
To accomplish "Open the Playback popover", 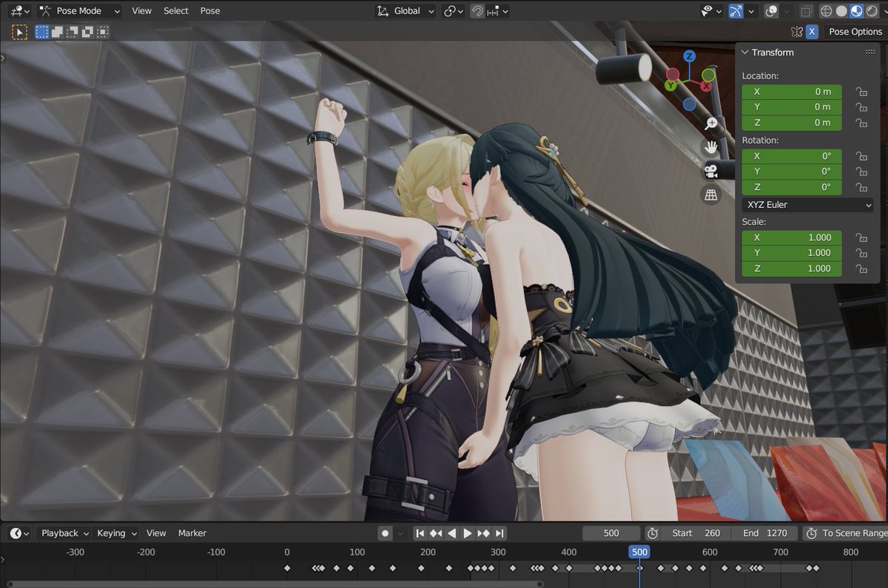I will pyautogui.click(x=64, y=533).
